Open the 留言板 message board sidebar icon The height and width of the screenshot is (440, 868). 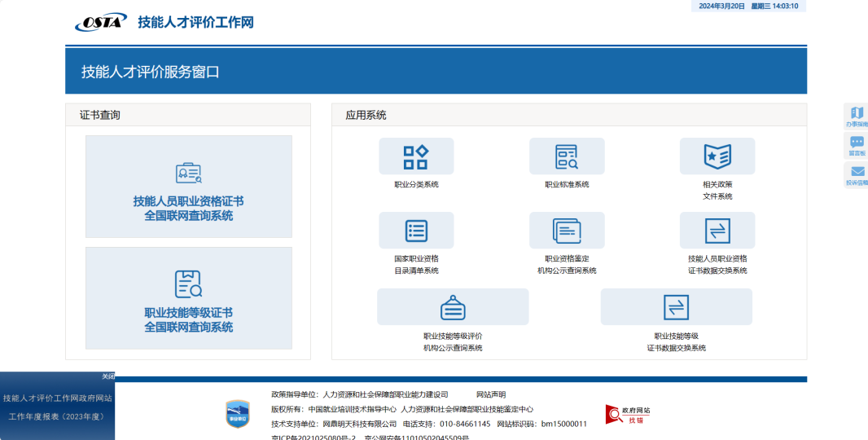(x=857, y=147)
